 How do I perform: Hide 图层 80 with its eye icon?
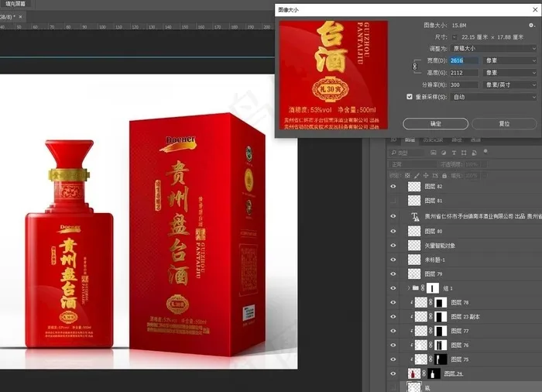point(393,231)
